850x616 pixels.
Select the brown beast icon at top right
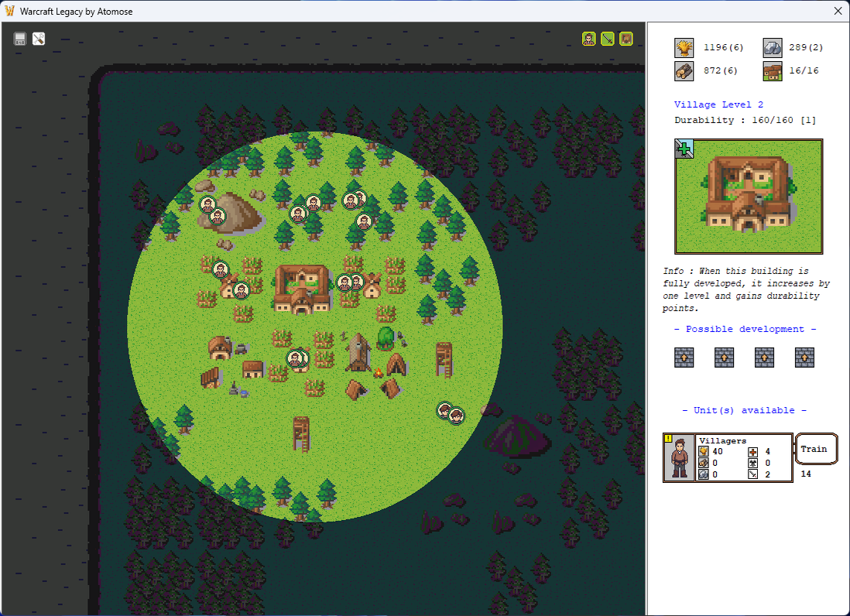[x=626, y=39]
